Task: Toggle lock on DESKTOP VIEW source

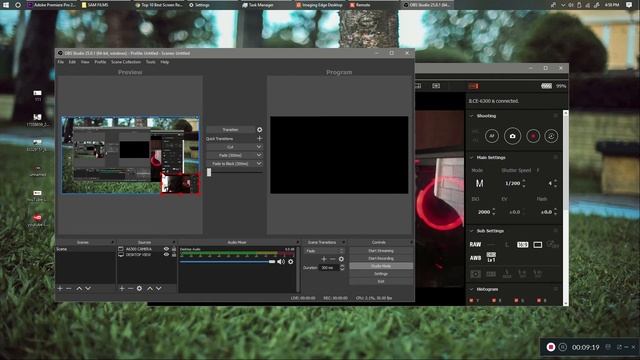Action: (x=174, y=255)
